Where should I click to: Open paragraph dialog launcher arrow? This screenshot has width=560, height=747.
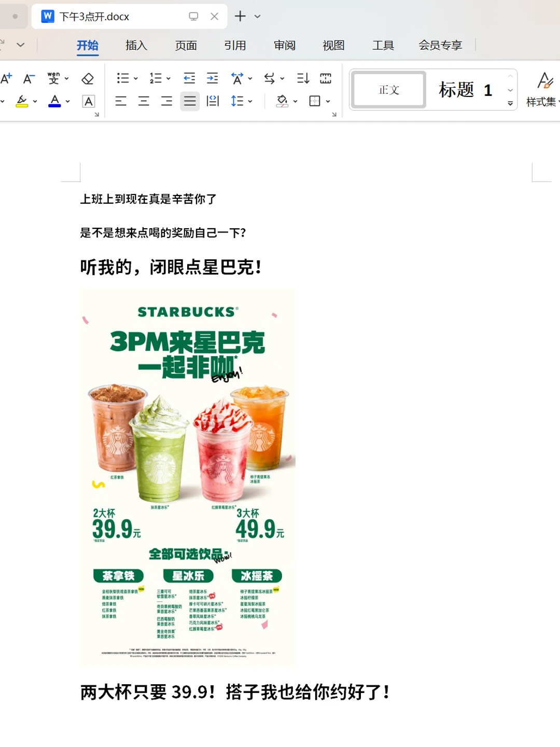(x=334, y=115)
